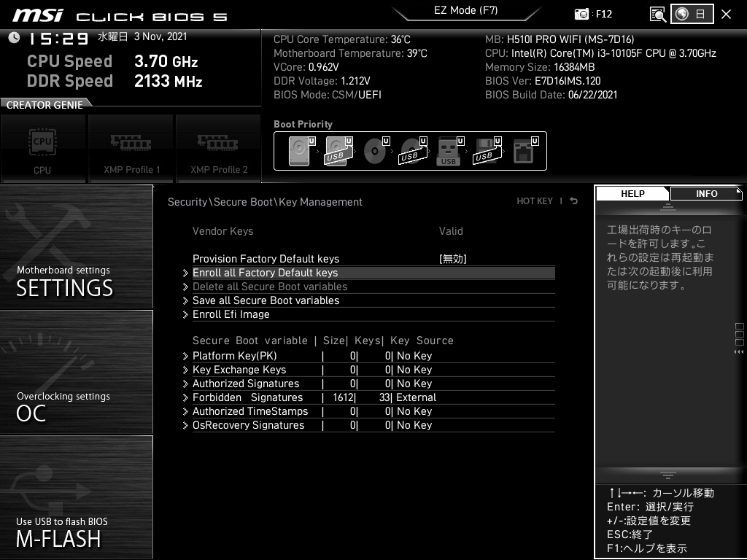Click the screenshot camera F12 icon

click(x=582, y=14)
